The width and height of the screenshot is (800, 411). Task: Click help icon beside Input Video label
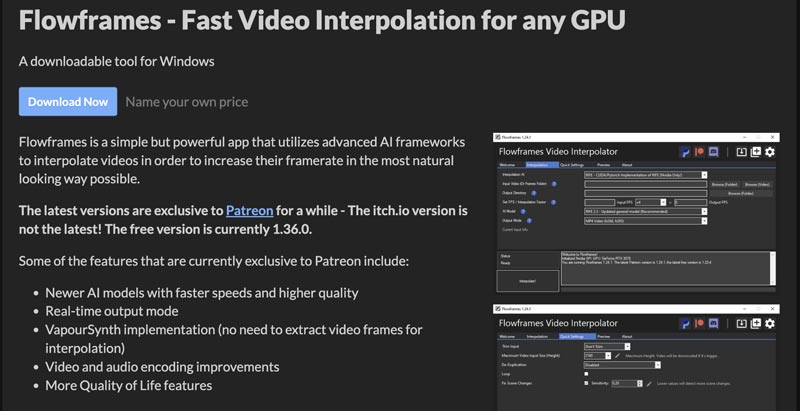tap(554, 184)
